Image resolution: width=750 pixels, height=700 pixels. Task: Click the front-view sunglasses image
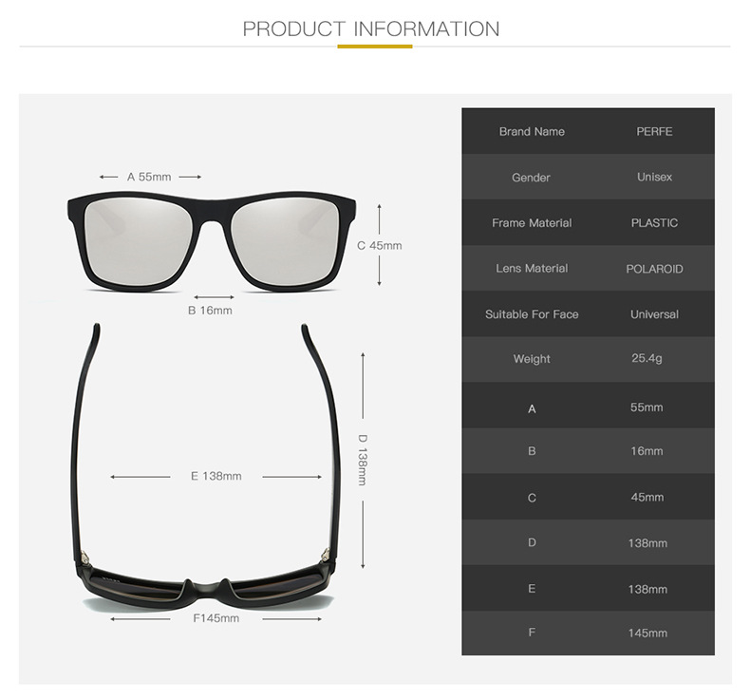coord(212,241)
